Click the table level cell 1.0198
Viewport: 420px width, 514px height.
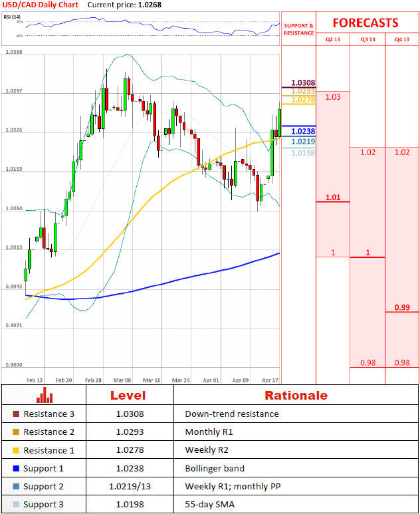coord(130,505)
